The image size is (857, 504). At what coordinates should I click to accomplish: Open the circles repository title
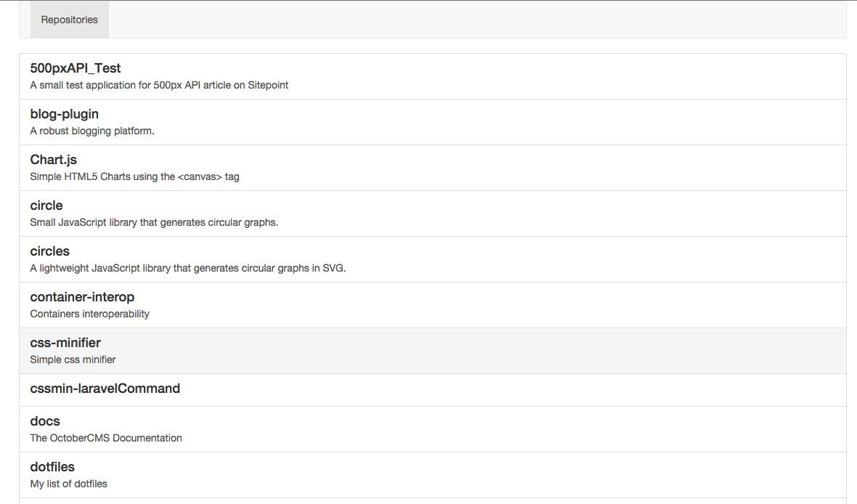[x=50, y=251]
